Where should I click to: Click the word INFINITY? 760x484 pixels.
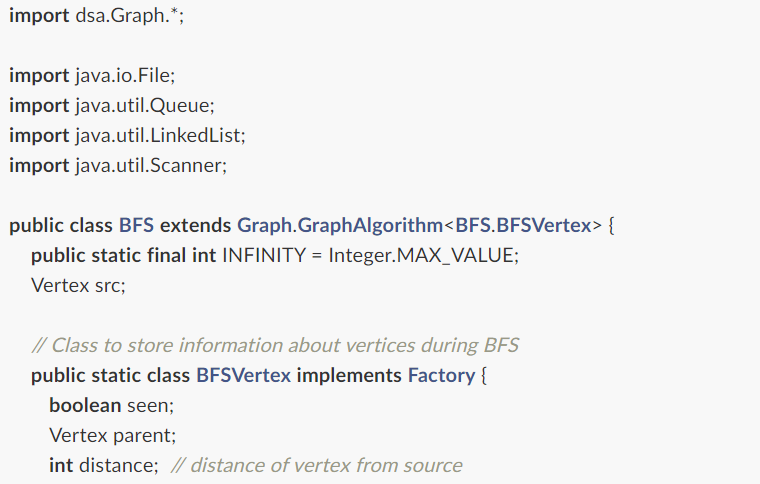click(x=264, y=255)
